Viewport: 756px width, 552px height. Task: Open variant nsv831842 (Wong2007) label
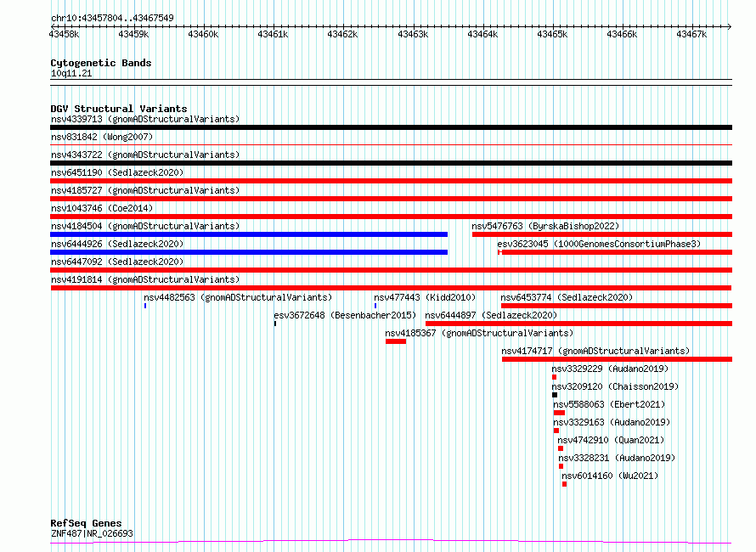tap(102, 137)
